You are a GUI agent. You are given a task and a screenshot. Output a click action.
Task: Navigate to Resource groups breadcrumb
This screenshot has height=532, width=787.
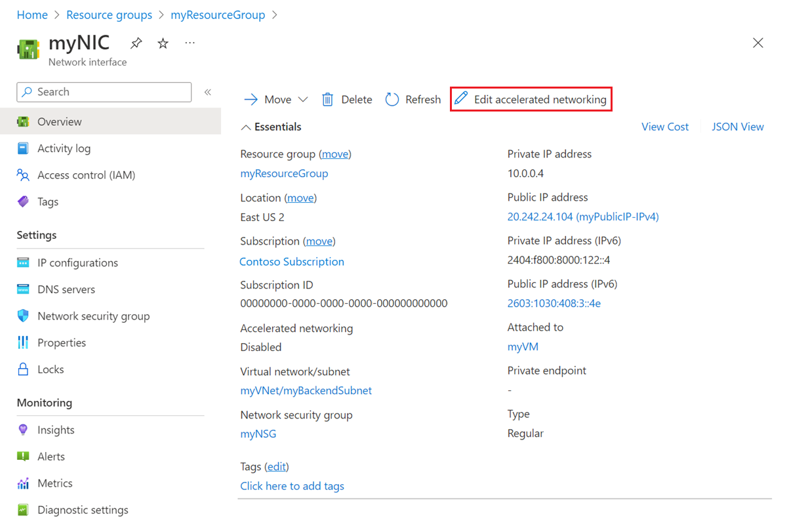coord(109,15)
